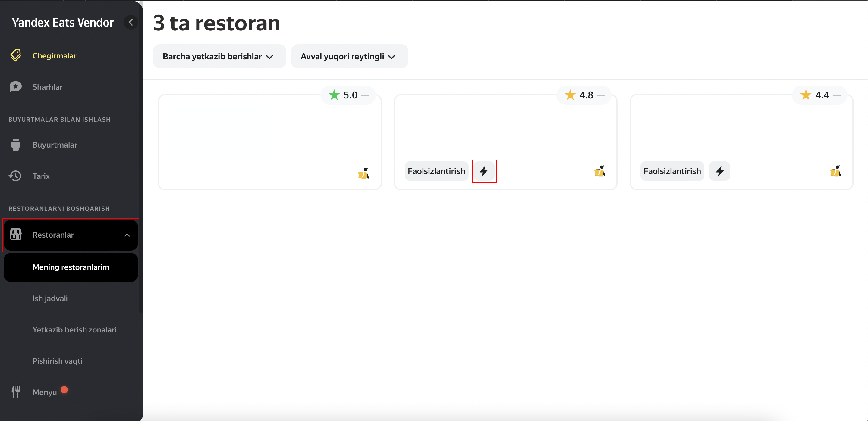Click lightning bolt icon on 4.4 restaurant

tap(719, 171)
